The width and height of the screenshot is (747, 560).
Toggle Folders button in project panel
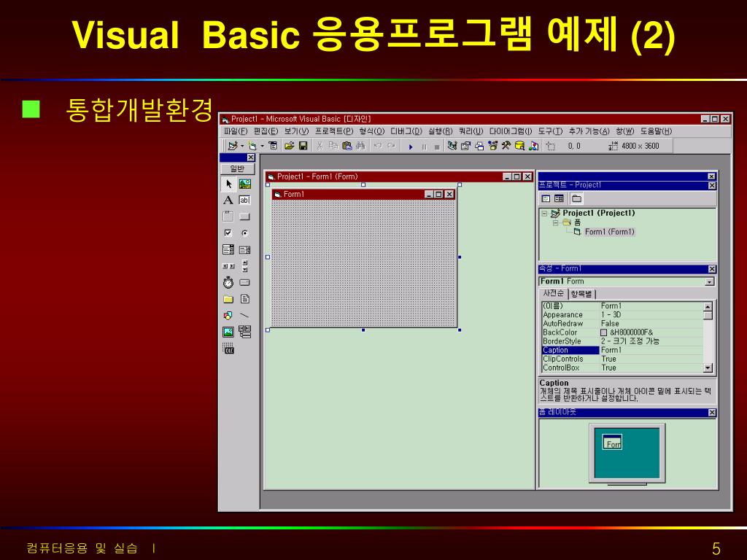tap(576, 198)
